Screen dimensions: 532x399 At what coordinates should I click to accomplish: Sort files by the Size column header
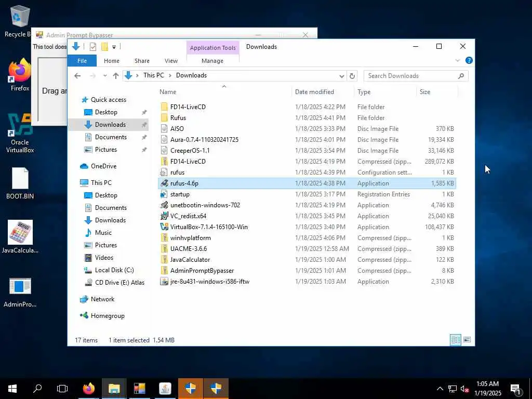tap(437, 92)
